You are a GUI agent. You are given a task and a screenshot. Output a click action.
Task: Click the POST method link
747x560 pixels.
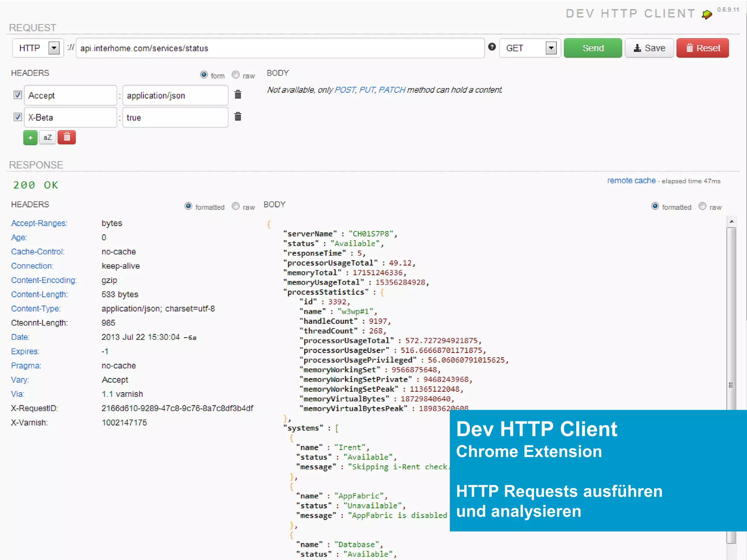coord(345,90)
